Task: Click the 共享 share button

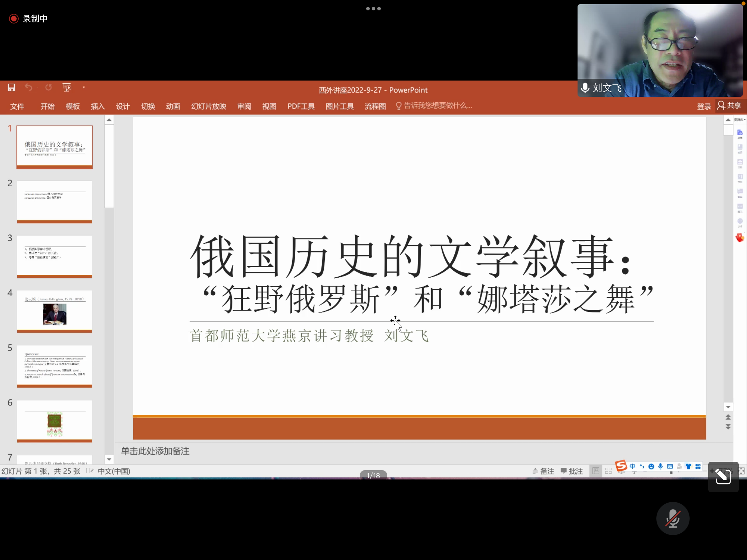Action: (729, 106)
